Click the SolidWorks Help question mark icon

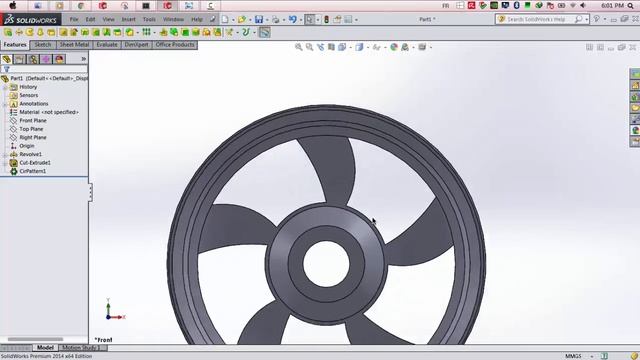[596, 19]
